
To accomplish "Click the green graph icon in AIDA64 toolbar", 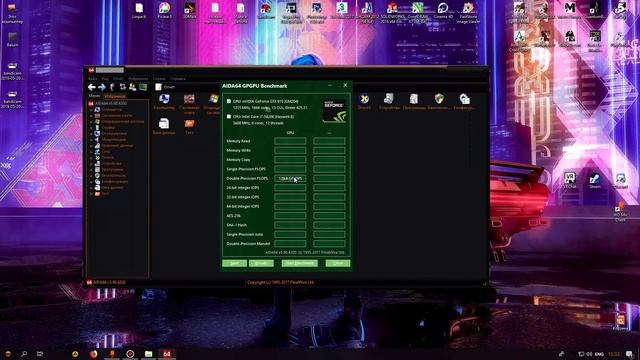I will (x=143, y=87).
